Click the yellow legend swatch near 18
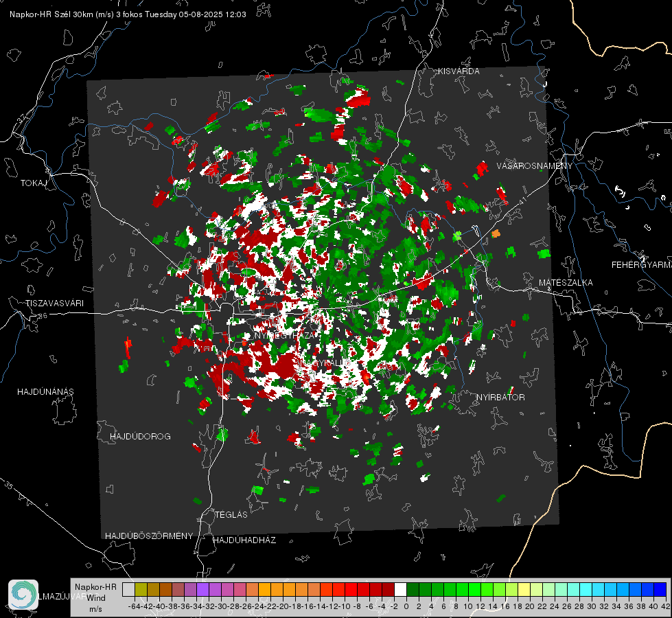672x618 pixels. 524,589
